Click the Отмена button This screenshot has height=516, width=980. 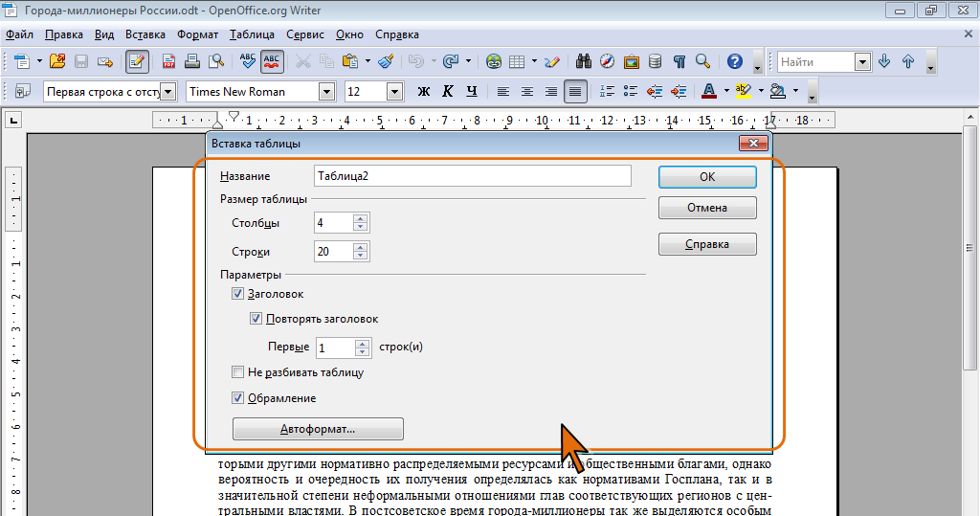[707, 208]
